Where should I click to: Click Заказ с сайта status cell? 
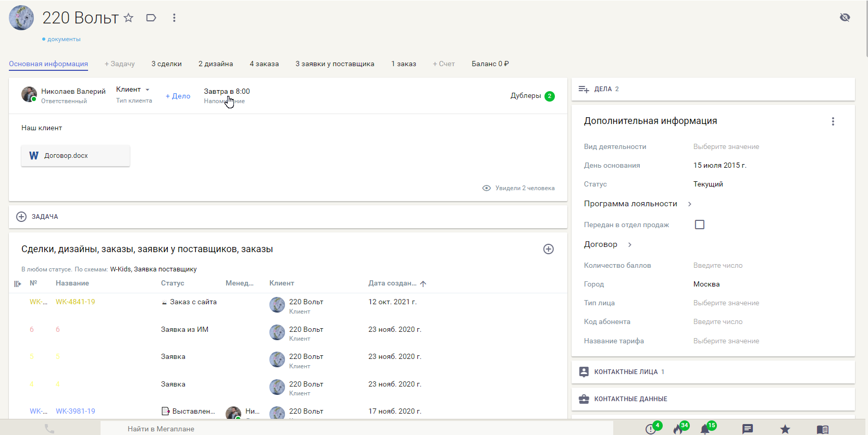tap(193, 302)
